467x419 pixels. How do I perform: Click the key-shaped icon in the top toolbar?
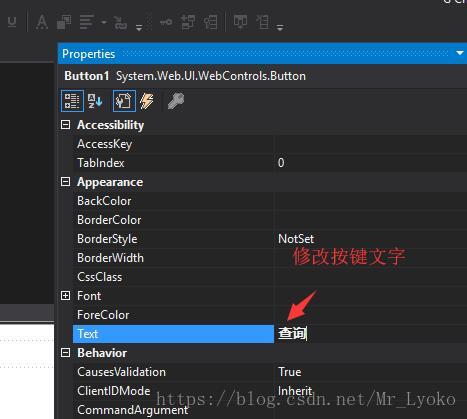pos(166,22)
